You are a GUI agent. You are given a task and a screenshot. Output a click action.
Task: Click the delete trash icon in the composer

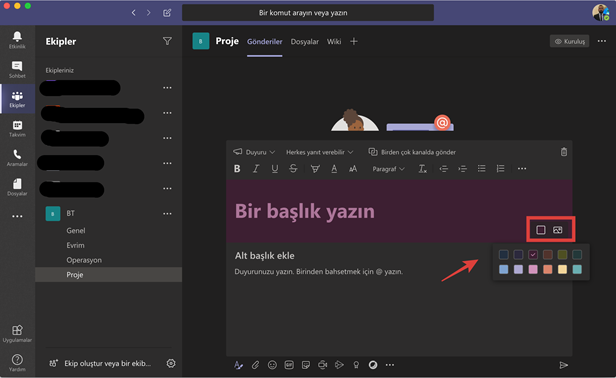pyautogui.click(x=564, y=152)
